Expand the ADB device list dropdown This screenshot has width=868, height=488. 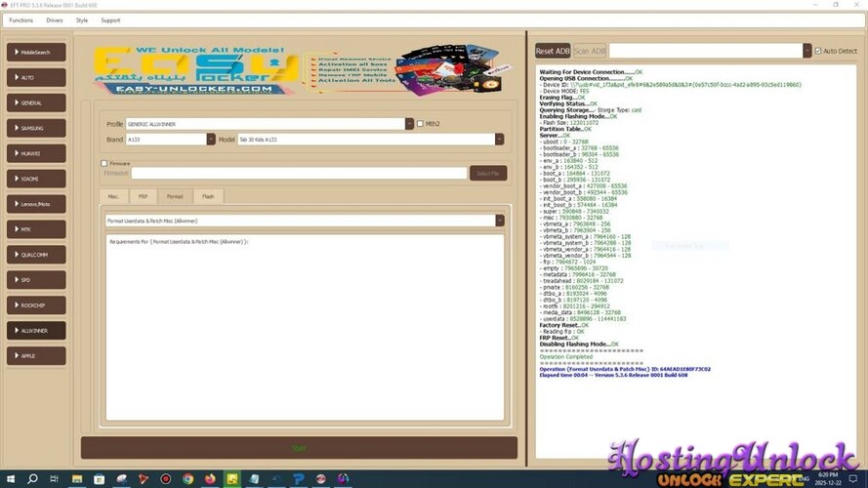(x=807, y=51)
